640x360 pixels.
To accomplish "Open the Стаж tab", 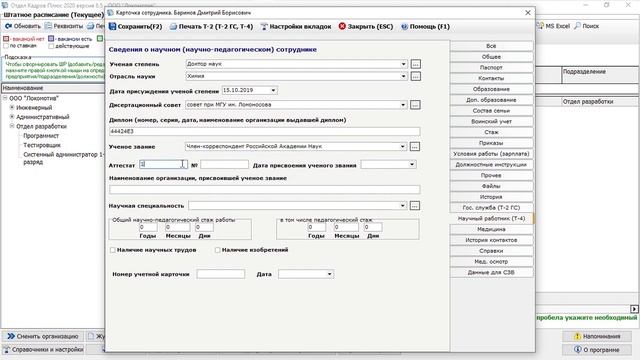I will 491,132.
